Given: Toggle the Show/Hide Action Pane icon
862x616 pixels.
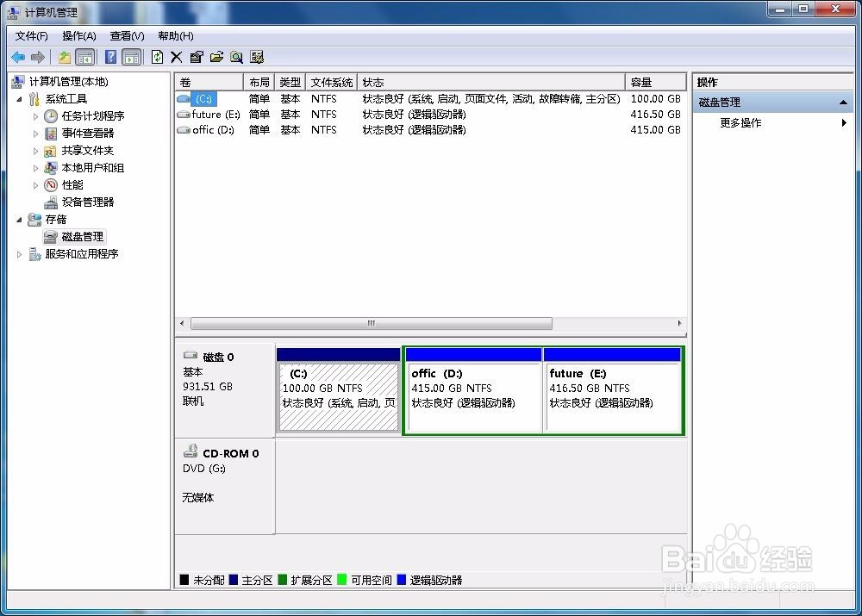Looking at the screenshot, I should [x=132, y=57].
